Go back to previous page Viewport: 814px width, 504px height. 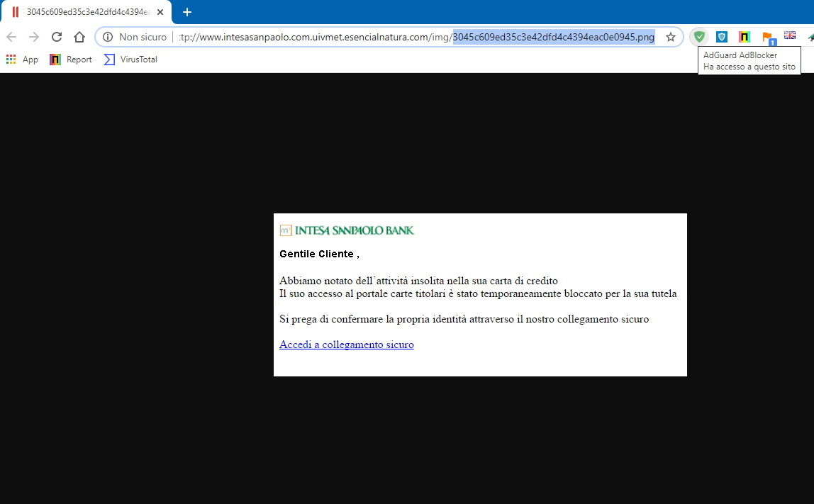pyautogui.click(x=11, y=37)
